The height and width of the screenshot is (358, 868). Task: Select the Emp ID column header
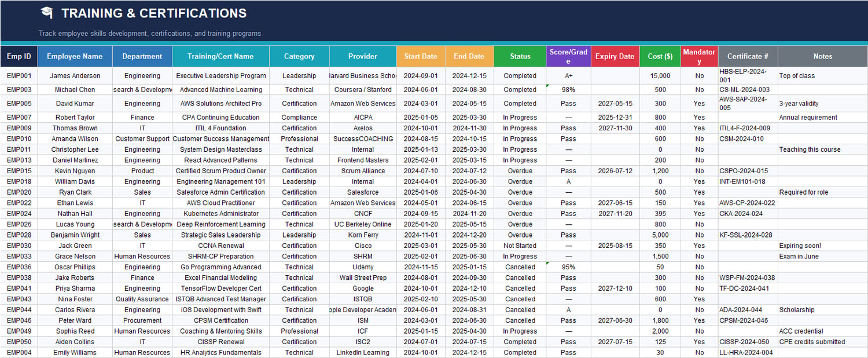(x=19, y=56)
